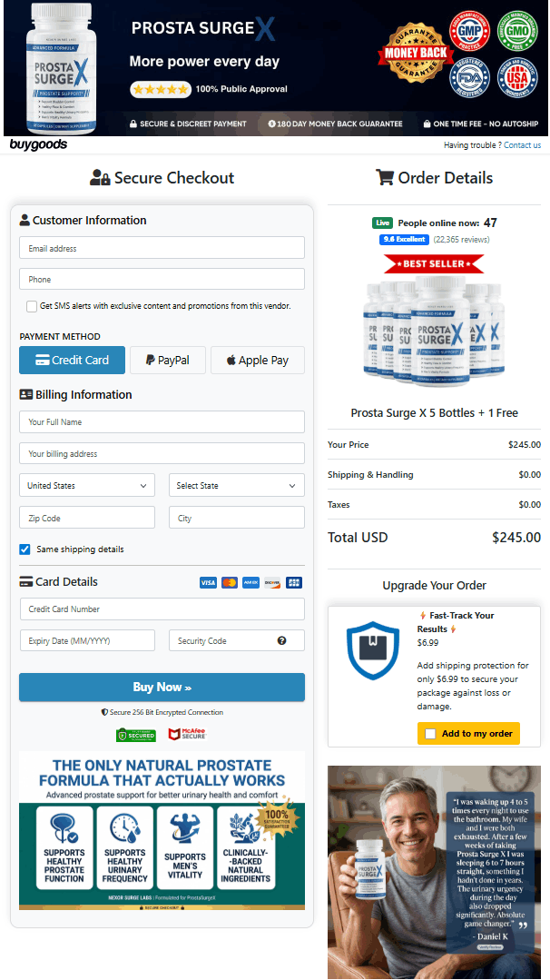Open the United States country dropdown
The height and width of the screenshot is (980, 550).
coord(87,486)
